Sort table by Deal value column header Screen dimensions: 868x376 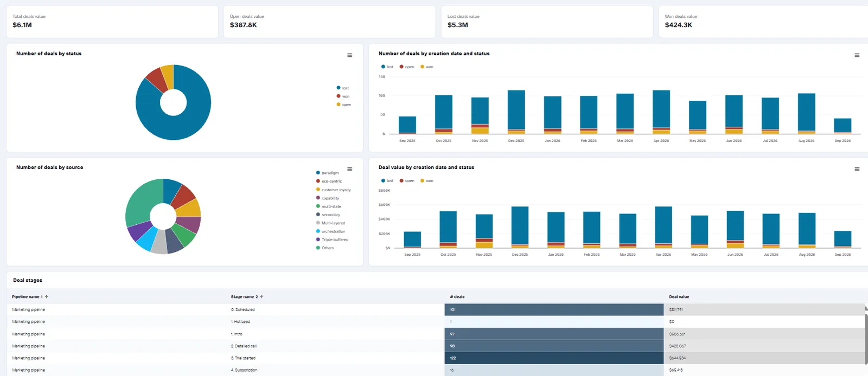[x=679, y=297]
